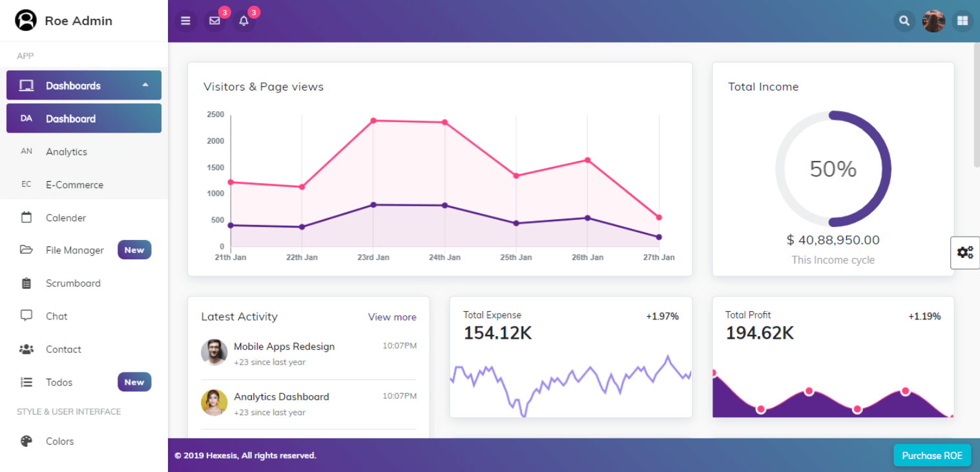Open the grid apps icon in header
Viewport: 980px width, 472px height.
[963, 21]
